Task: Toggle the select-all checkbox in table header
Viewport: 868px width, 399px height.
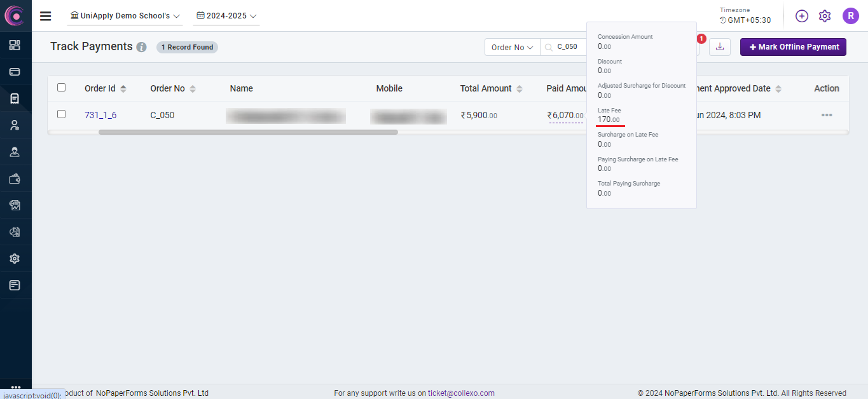Action: pos(62,88)
